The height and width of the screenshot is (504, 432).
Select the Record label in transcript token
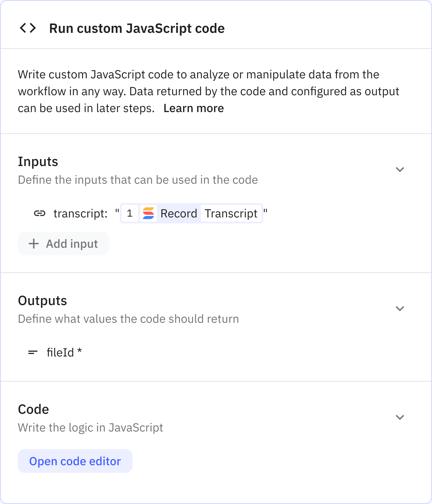[178, 214]
